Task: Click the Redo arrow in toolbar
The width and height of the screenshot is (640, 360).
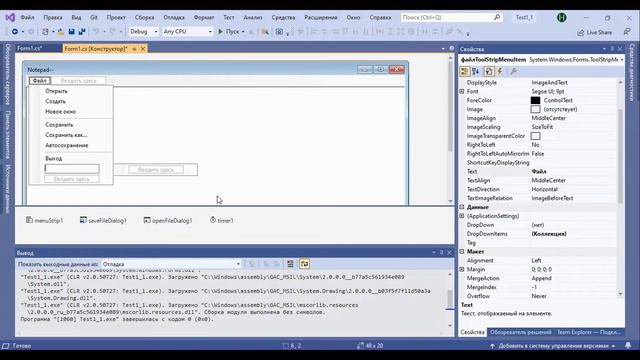Action: (113, 31)
